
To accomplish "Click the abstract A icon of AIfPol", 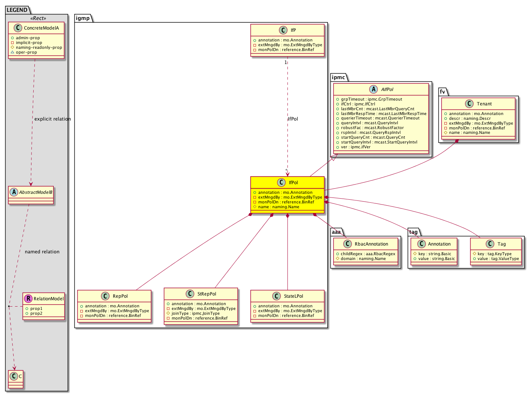I will pyautogui.click(x=373, y=89).
